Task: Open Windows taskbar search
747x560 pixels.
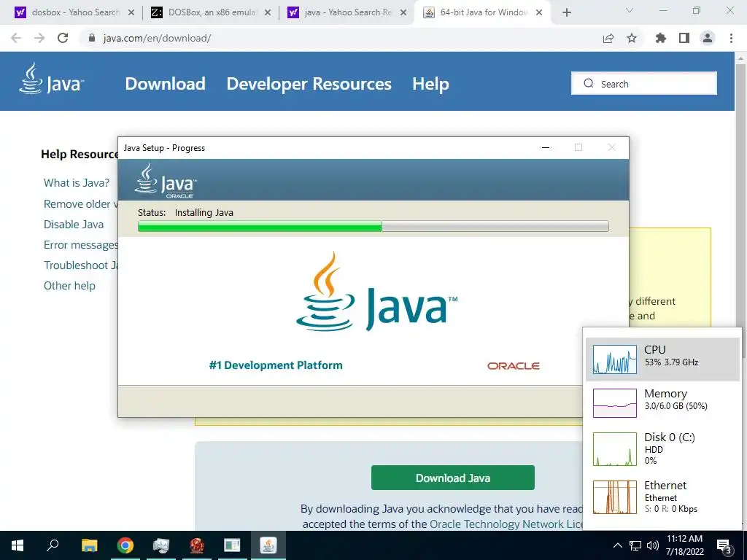Action: [53, 545]
